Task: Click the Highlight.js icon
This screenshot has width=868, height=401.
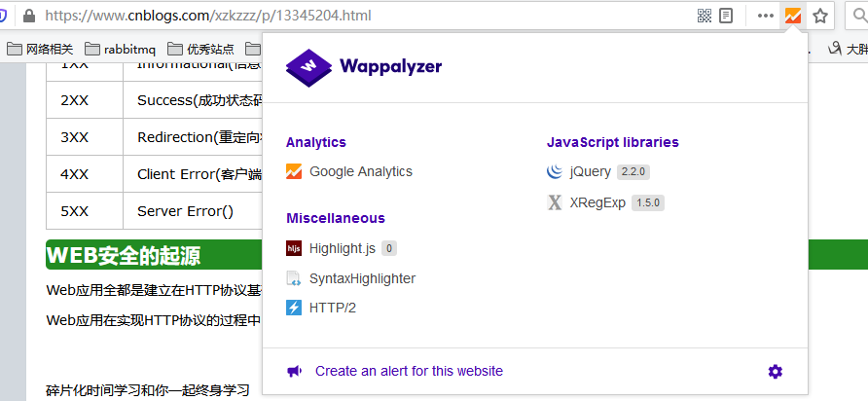Action: point(294,248)
